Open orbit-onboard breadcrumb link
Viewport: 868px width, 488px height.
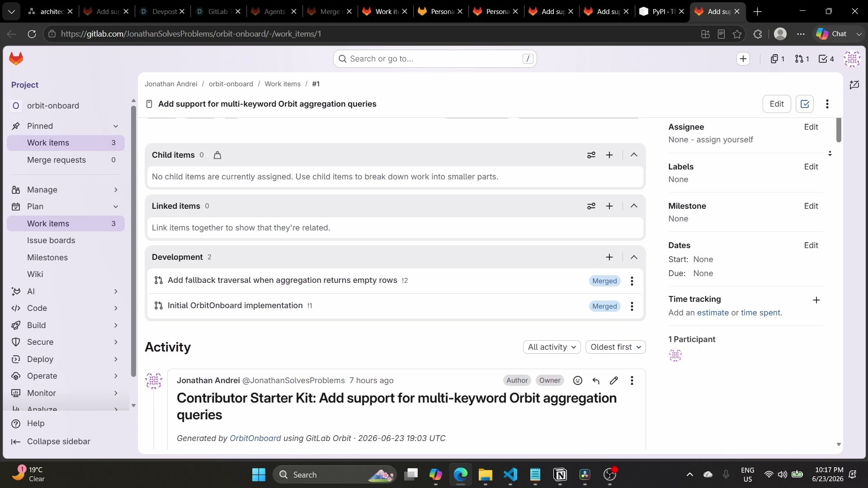tap(231, 84)
